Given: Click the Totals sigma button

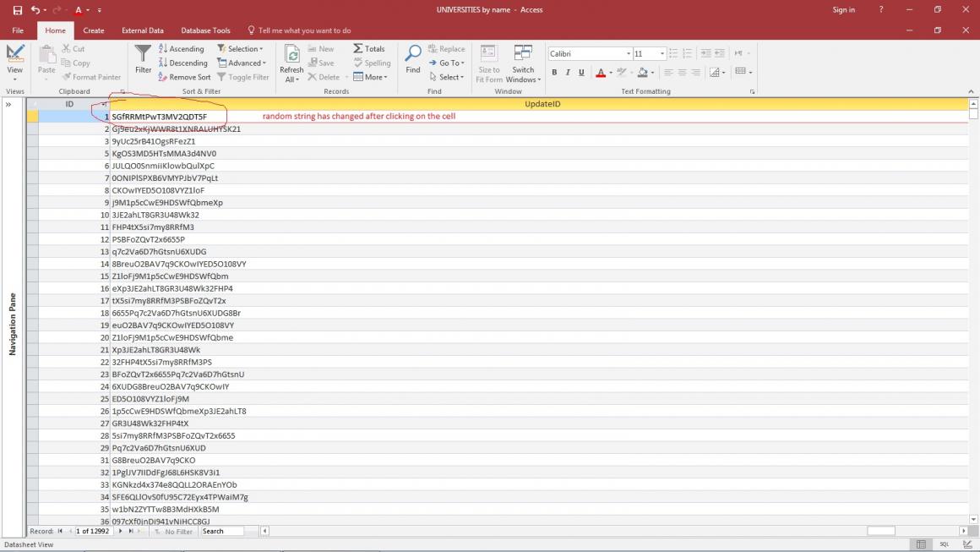Looking at the screenshot, I should 368,49.
